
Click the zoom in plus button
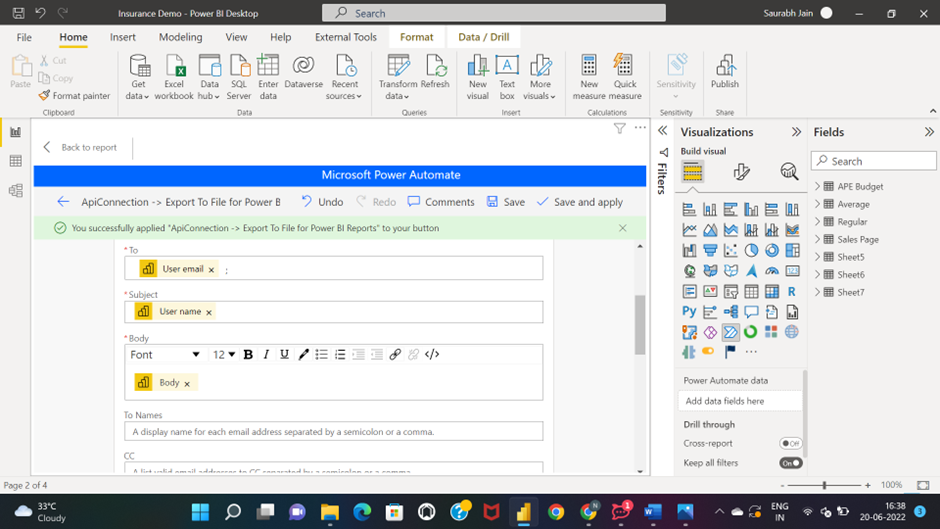pos(867,485)
